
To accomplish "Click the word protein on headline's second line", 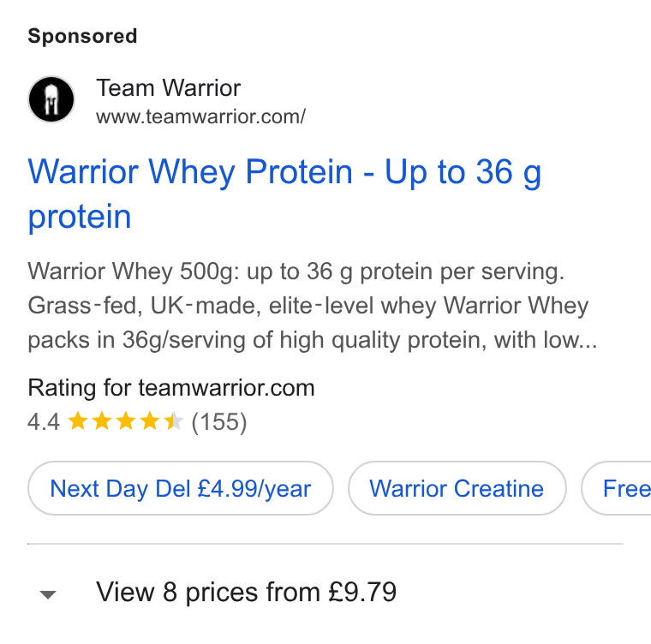I will pos(80,217).
